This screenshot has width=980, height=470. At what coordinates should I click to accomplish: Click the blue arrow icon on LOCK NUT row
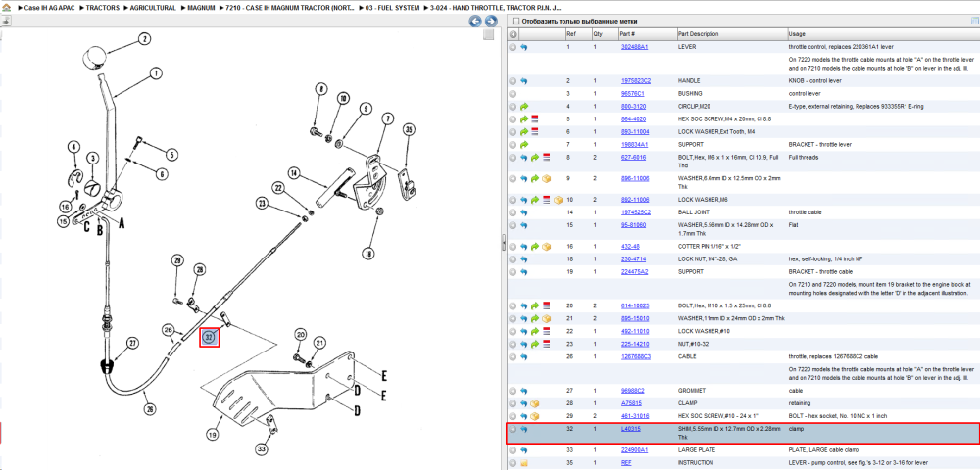(523, 259)
